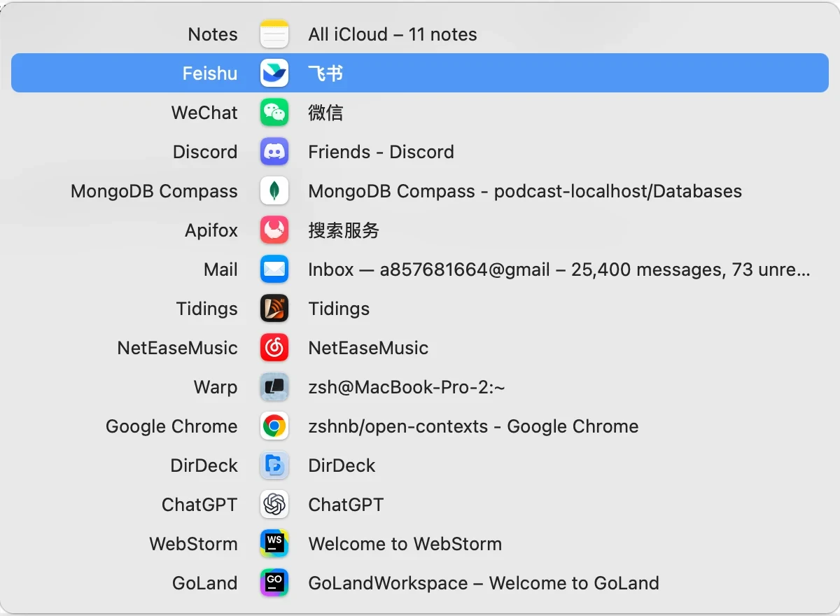Open the Inbox a857681664@gmail window title
Screen dimensions: 840x616
(x=559, y=269)
